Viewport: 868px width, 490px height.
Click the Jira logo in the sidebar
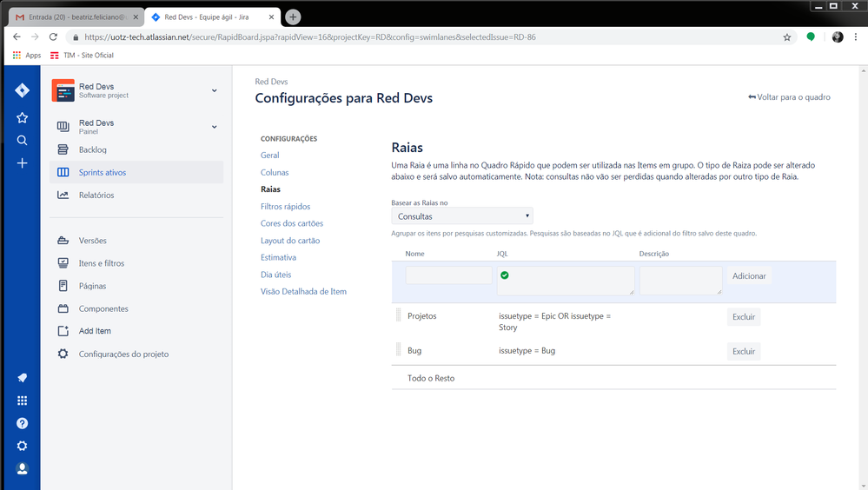[x=22, y=90]
